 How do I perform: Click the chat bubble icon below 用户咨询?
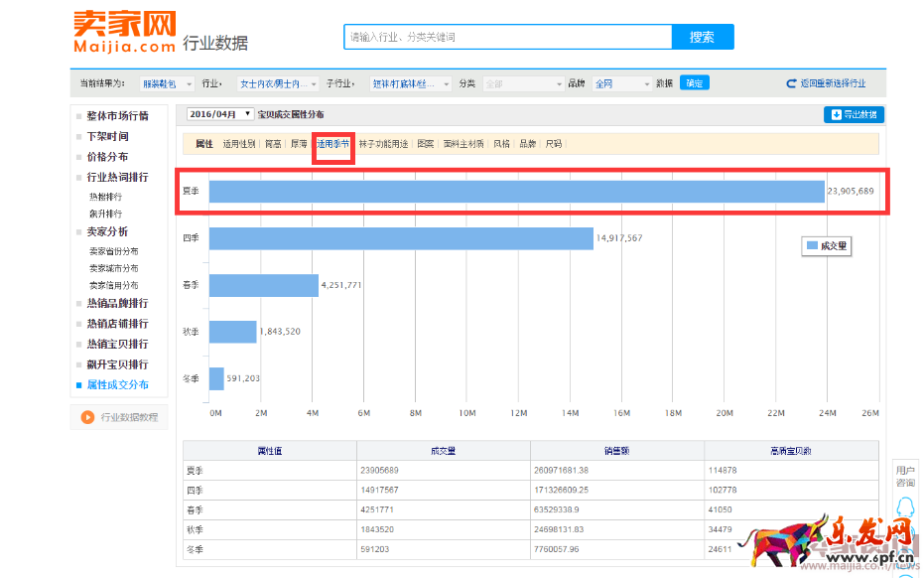[905, 506]
